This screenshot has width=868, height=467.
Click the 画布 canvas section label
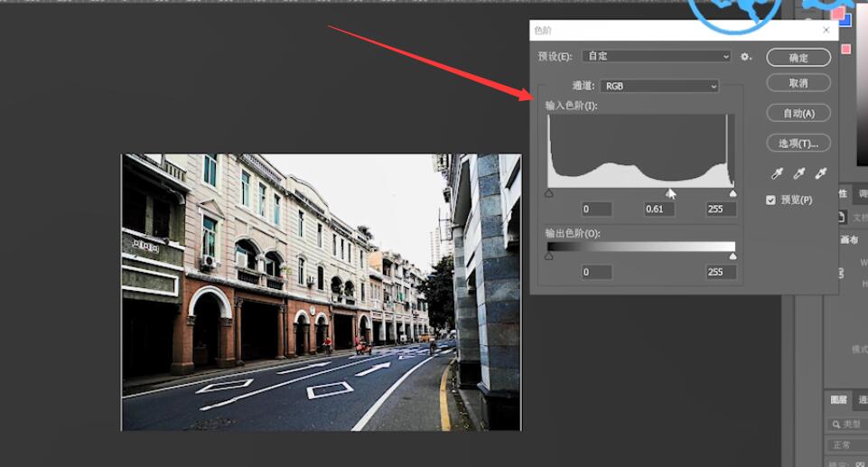point(849,239)
